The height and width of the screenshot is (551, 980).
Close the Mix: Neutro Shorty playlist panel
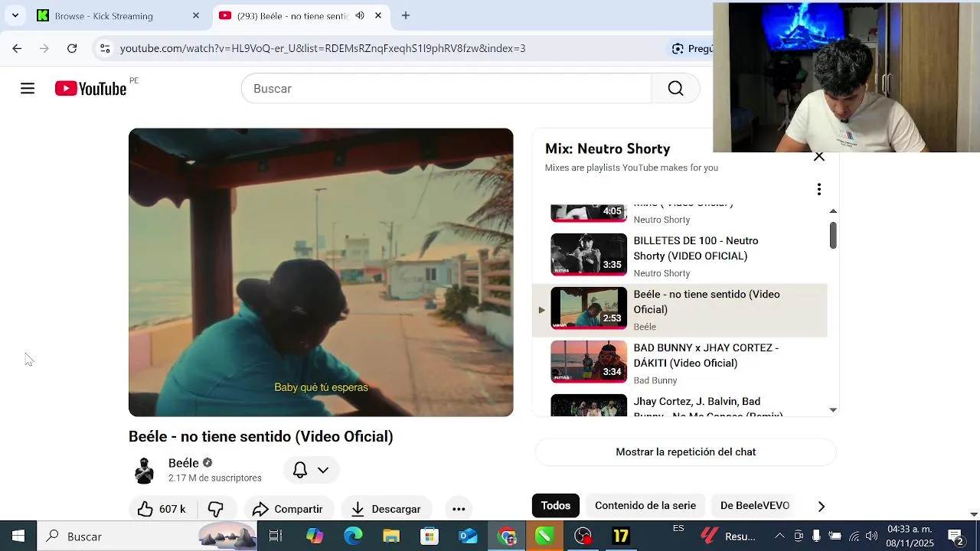(x=819, y=156)
